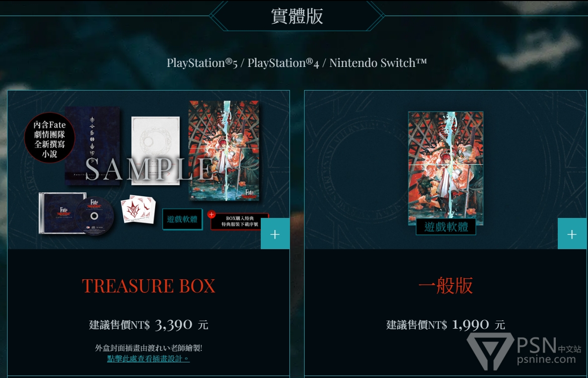Viewport: 588px width, 378px height.
Task: Select the round black 內含Fate劇情團隊 novel badge
Action: point(49,137)
